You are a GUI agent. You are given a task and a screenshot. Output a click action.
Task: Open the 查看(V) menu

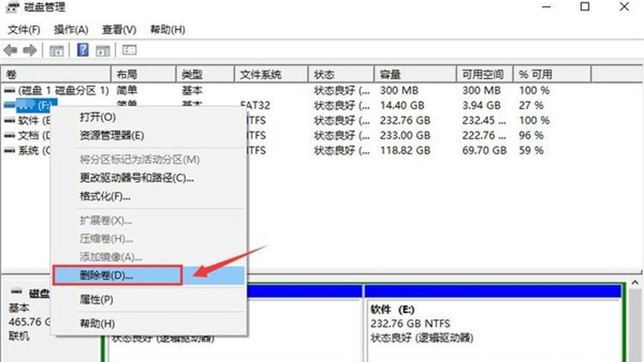click(x=119, y=30)
